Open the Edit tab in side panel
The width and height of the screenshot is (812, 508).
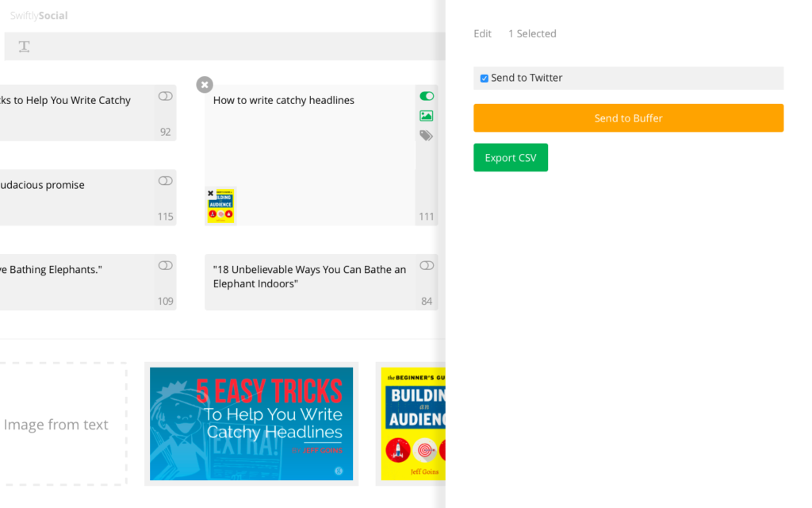point(482,33)
